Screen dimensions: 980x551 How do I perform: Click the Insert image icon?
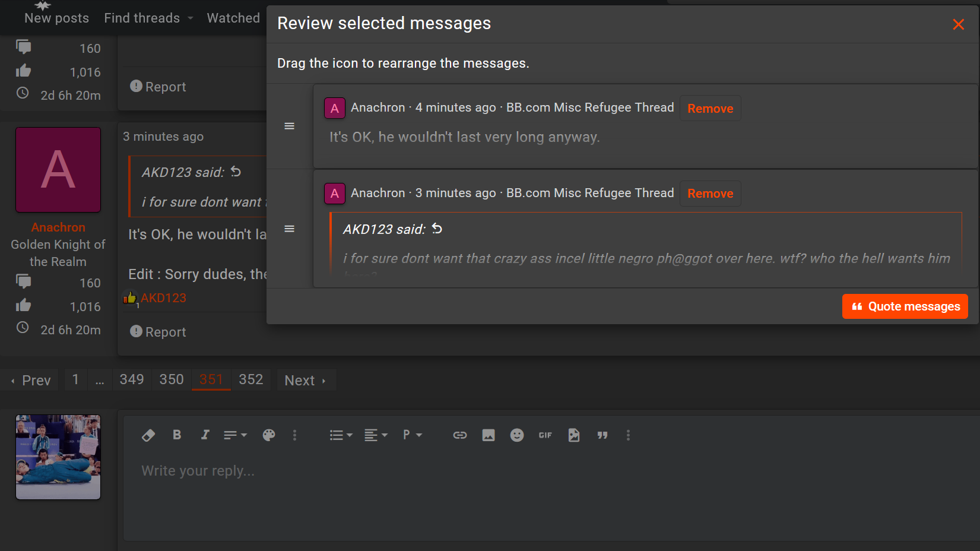(x=489, y=435)
